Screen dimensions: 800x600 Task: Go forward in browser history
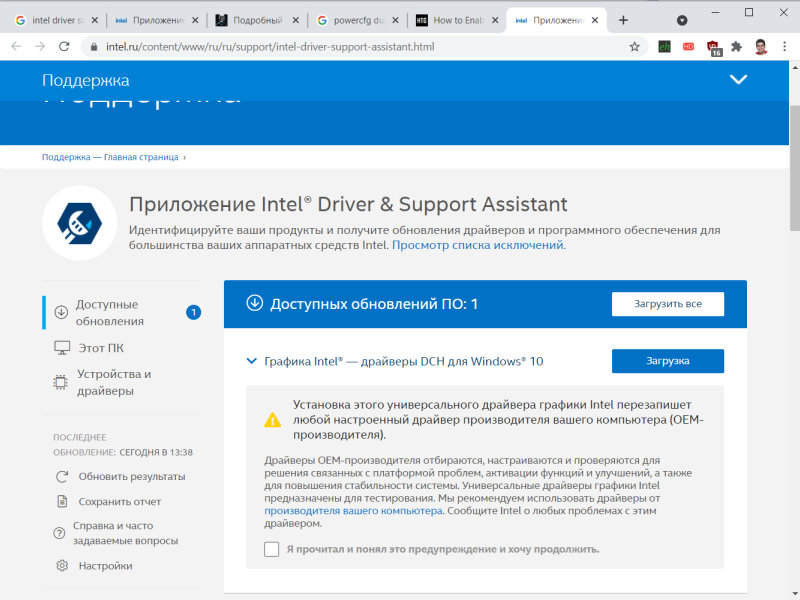click(x=40, y=46)
